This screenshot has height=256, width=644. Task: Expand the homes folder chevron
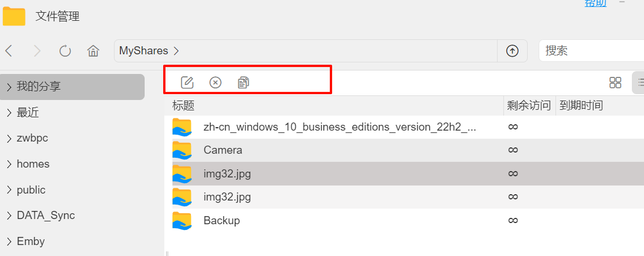9,164
